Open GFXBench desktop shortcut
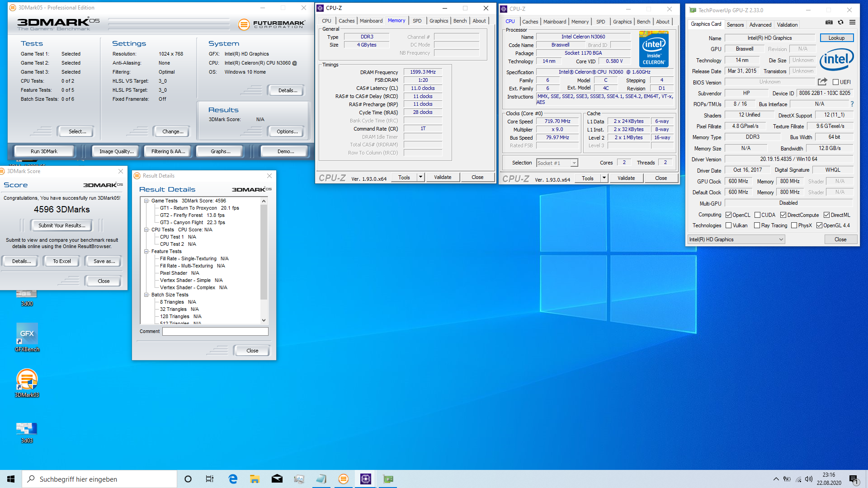The image size is (868, 488). (27, 338)
